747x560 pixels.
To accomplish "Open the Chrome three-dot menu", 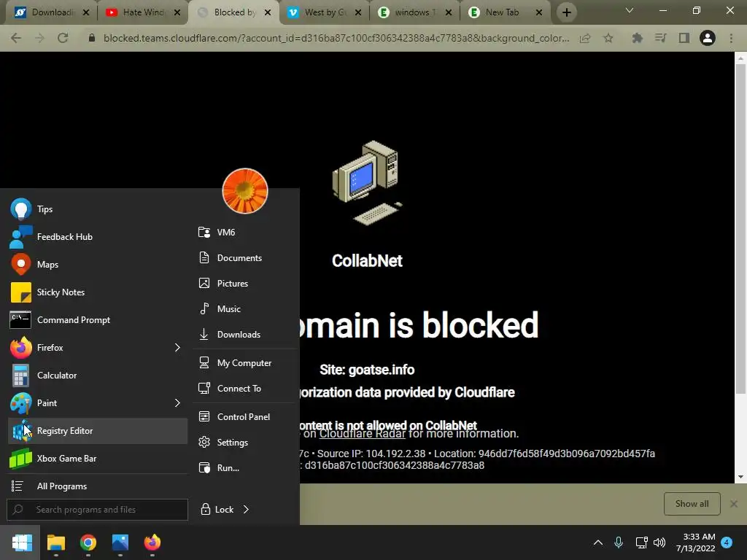I will 731,38.
